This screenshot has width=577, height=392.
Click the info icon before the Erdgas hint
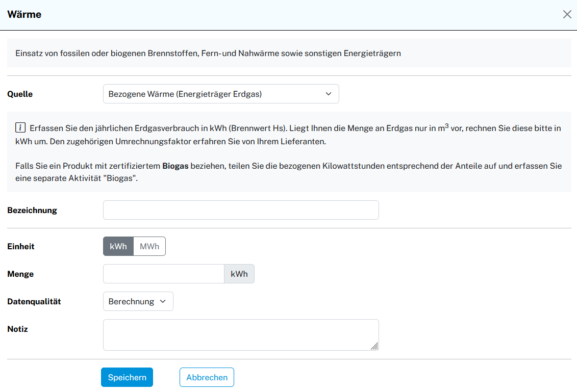20,127
